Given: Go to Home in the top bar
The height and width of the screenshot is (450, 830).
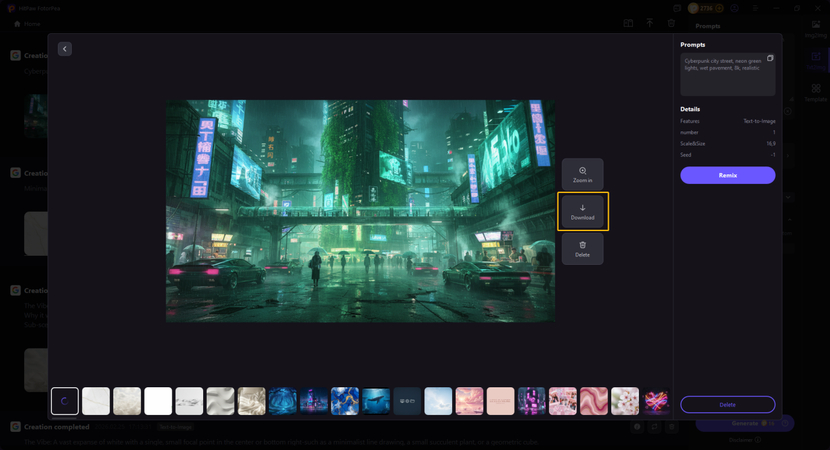Looking at the screenshot, I should pyautogui.click(x=28, y=23).
